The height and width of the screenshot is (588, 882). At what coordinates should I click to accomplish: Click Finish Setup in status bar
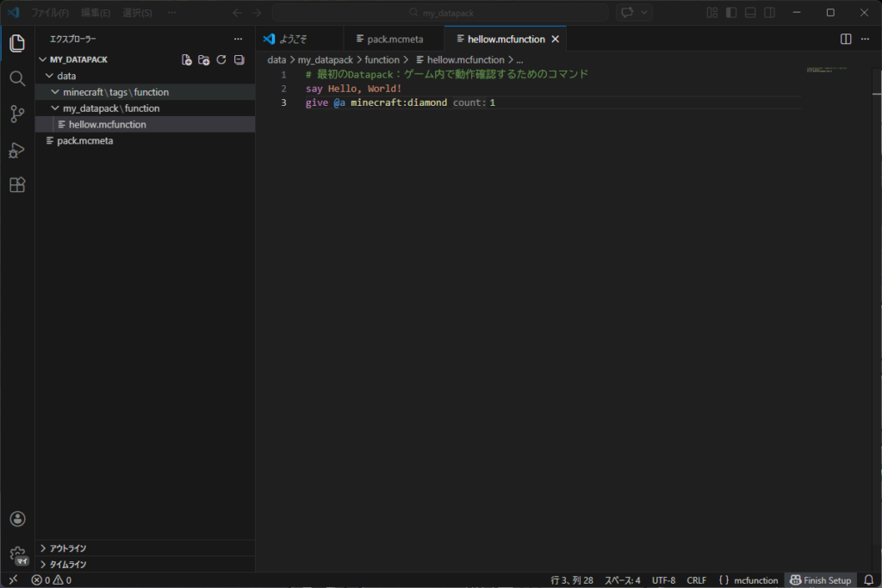coord(821,580)
